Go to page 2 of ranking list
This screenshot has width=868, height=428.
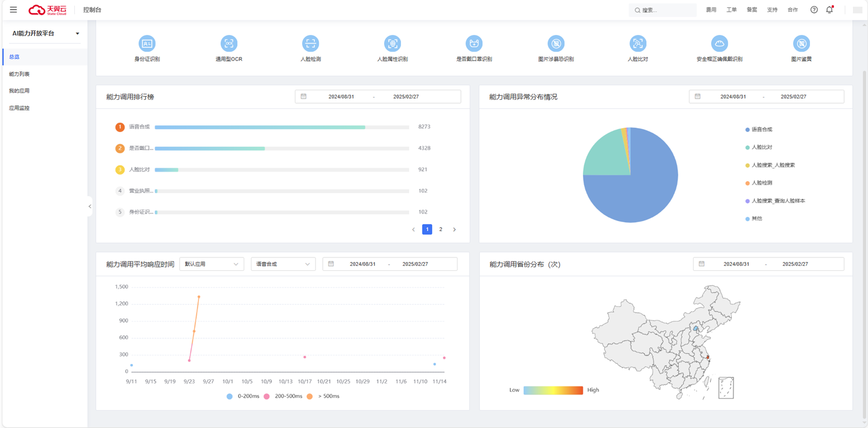pyautogui.click(x=440, y=229)
